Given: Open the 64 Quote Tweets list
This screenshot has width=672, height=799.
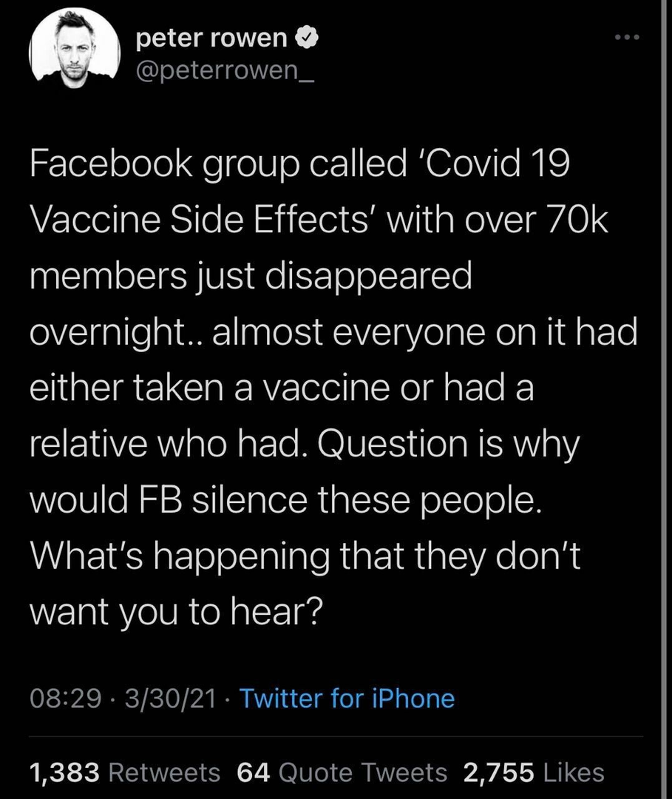Looking at the screenshot, I should tap(342, 772).
